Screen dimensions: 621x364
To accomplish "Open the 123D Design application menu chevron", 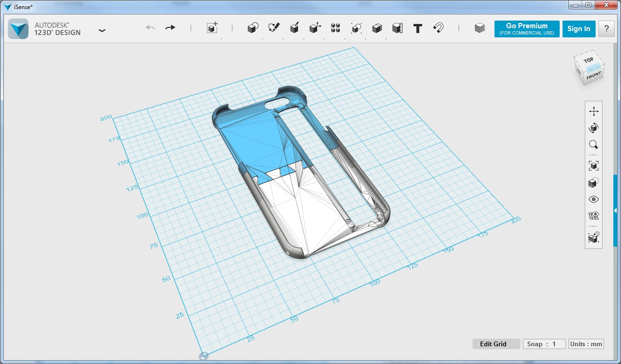I will [x=102, y=30].
